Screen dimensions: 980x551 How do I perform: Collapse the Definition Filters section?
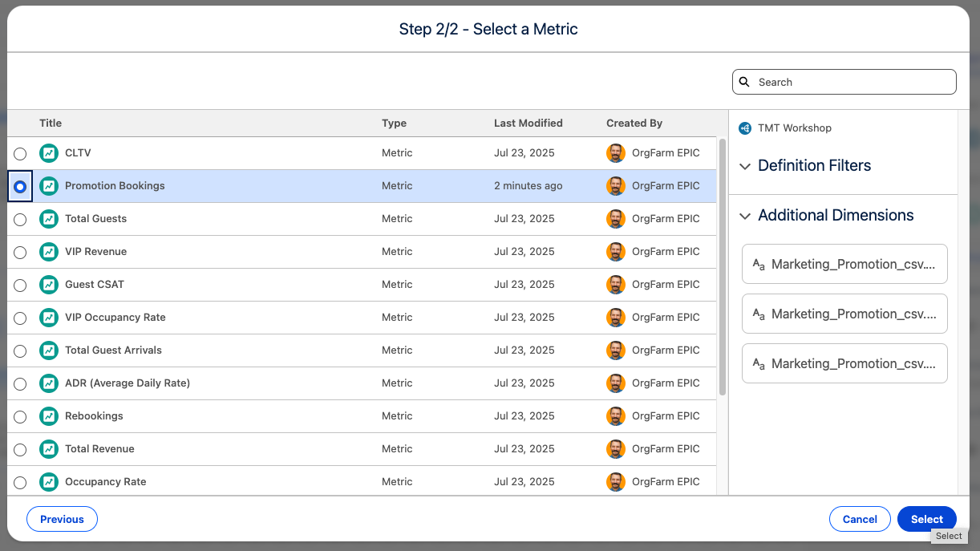(x=745, y=166)
